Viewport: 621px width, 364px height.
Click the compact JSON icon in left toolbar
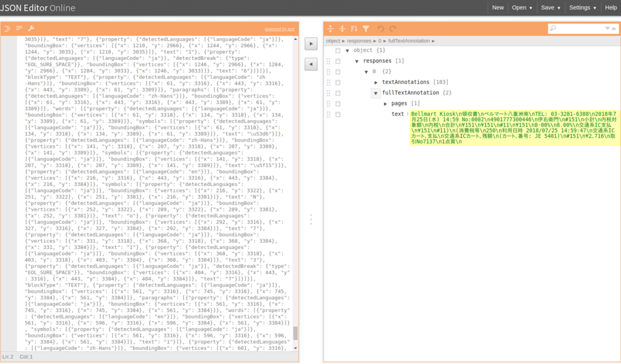pyautogui.click(x=19, y=28)
